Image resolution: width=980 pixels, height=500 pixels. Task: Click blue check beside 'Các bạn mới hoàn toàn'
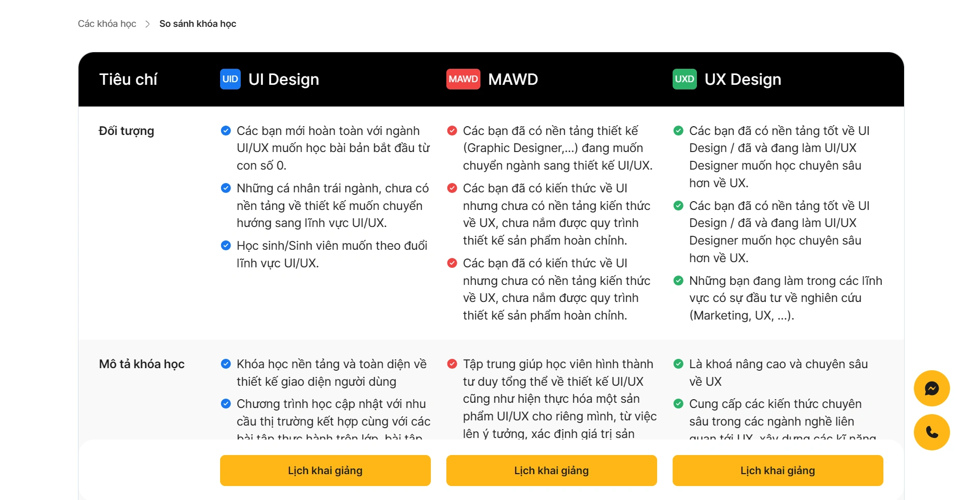[x=226, y=131]
